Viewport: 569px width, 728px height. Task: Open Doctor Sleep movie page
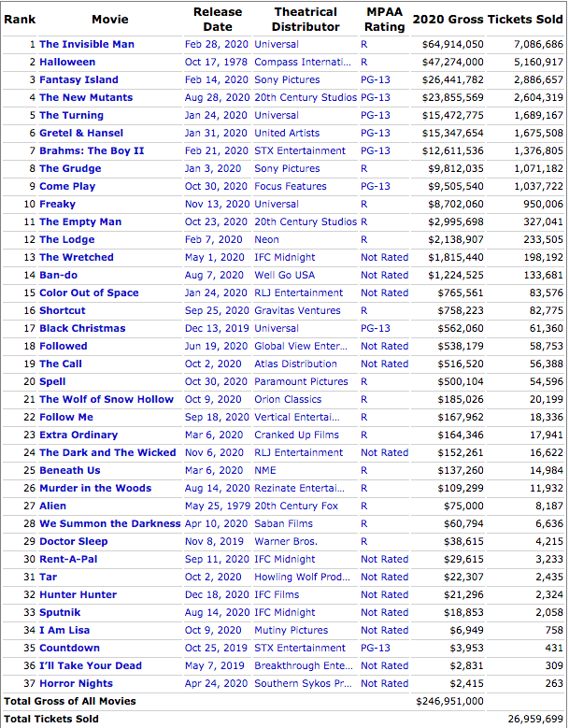pyautogui.click(x=73, y=541)
